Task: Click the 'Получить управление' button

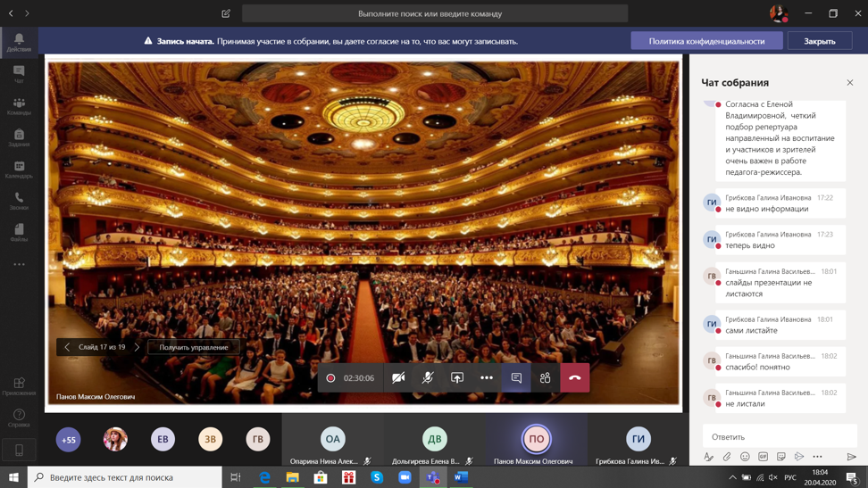Action: [x=194, y=347]
